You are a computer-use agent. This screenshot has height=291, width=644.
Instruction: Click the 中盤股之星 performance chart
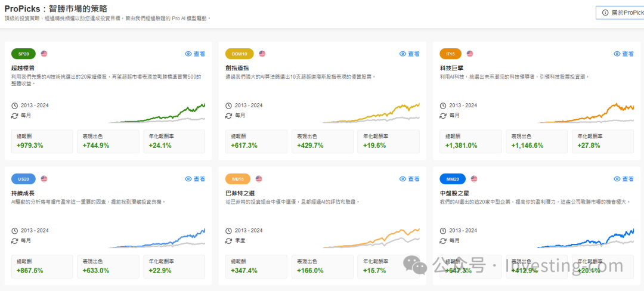[x=586, y=238]
